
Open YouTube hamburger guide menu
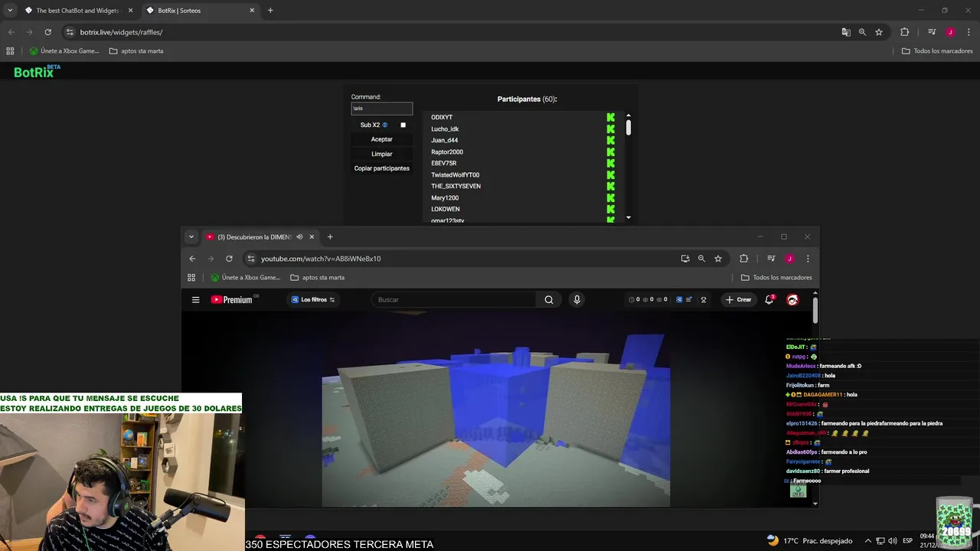[x=196, y=300]
